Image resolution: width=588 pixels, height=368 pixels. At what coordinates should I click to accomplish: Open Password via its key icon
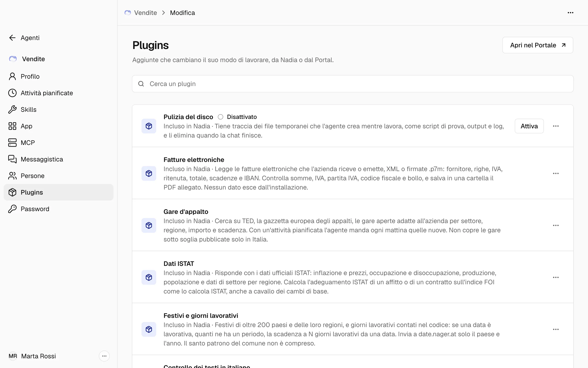[x=12, y=209]
